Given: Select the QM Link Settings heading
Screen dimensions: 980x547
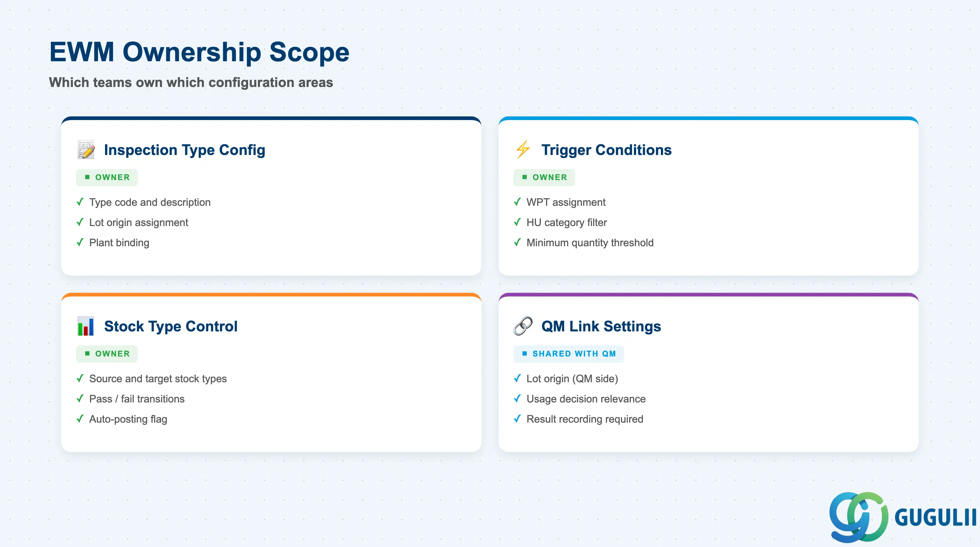Looking at the screenshot, I should click(601, 326).
